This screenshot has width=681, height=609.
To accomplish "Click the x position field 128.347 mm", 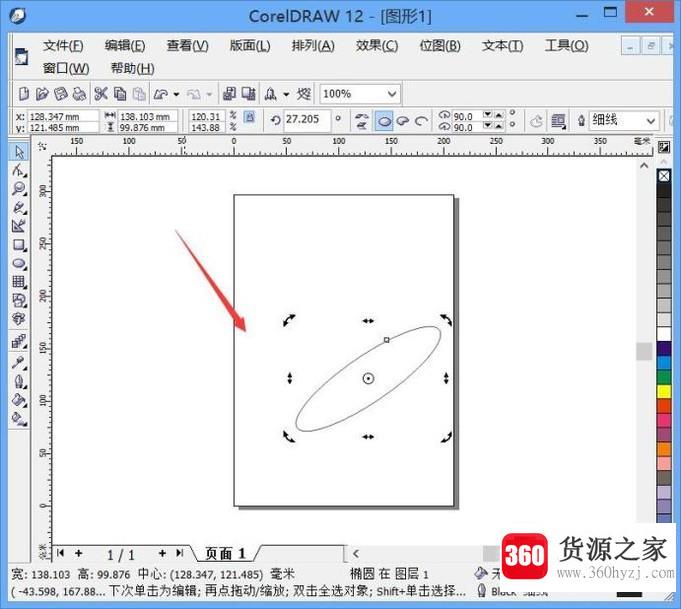I will point(63,116).
